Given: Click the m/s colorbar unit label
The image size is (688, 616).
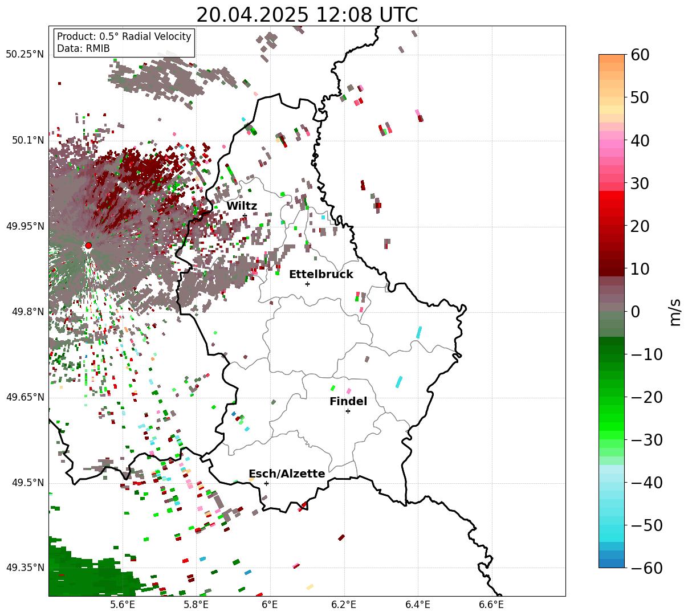Looking at the screenshot, I should tap(676, 312).
